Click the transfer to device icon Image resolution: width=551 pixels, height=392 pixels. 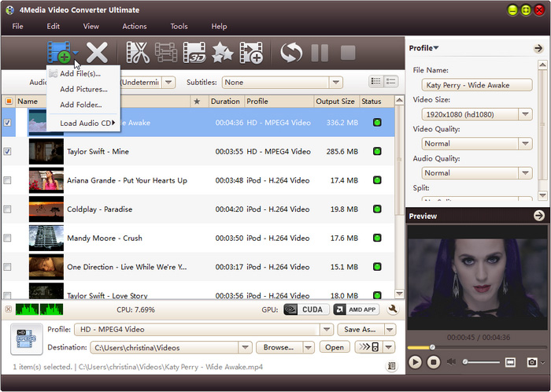point(369,347)
